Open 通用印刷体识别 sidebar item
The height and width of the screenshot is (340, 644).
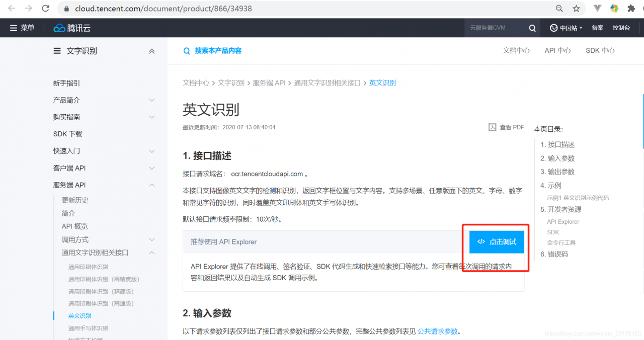[89, 267]
